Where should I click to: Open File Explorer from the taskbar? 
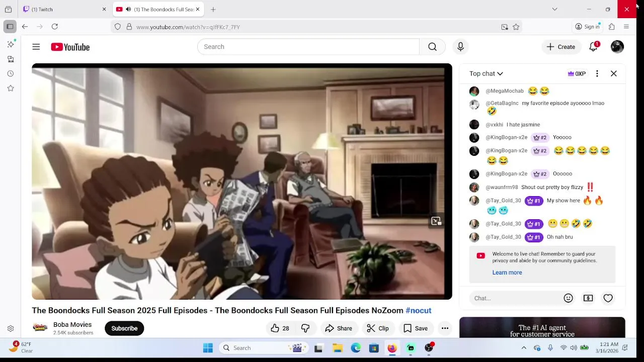338,348
